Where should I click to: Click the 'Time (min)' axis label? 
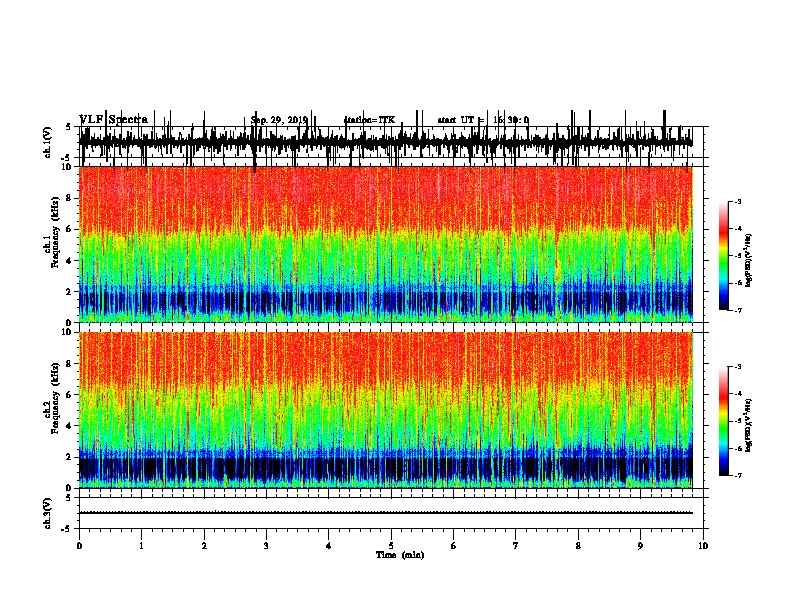tap(400, 555)
